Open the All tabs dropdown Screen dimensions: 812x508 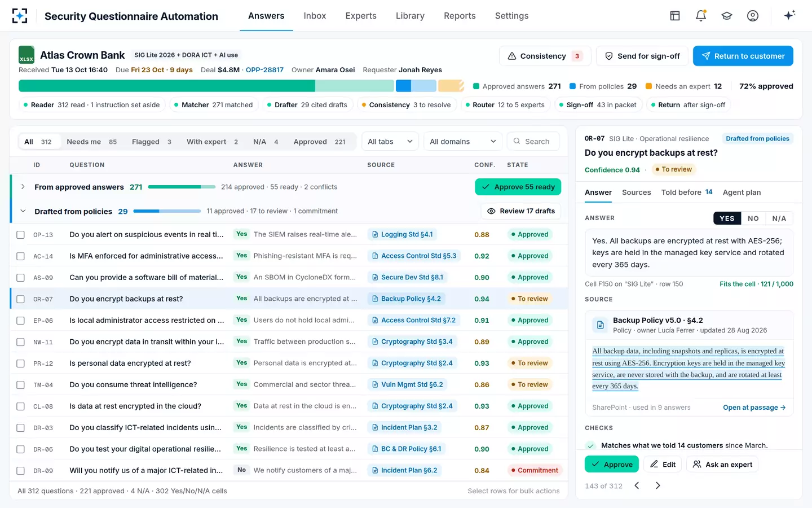[390, 141]
